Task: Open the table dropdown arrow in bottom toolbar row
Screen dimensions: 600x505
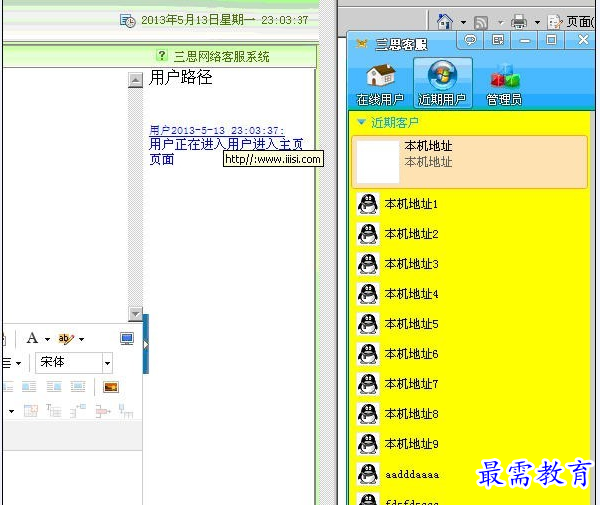Action: click(11, 411)
